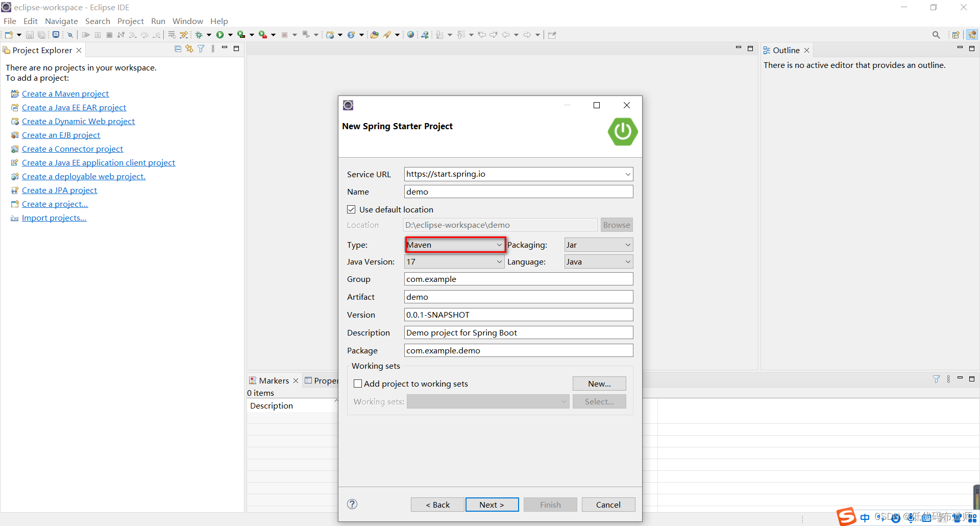
Task: Toggle the Use default location checkbox
Action: 351,209
